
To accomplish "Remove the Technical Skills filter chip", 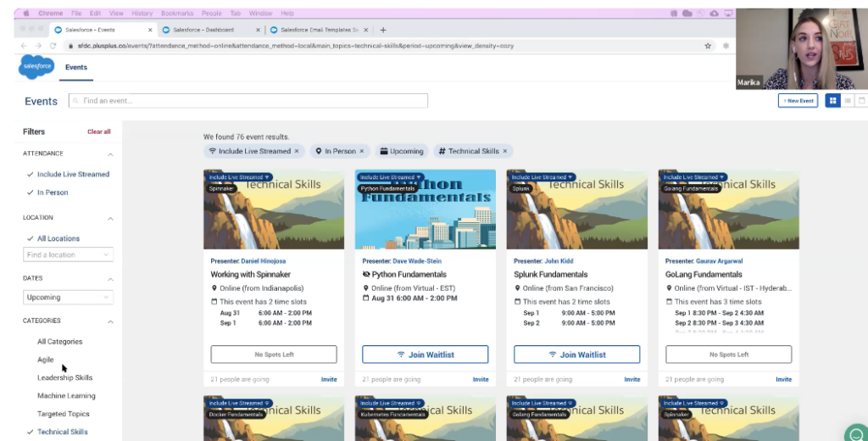I will point(505,151).
